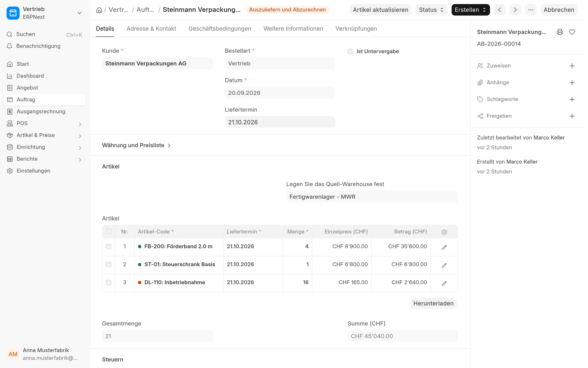Open the Auft... breadcrumb link
This screenshot has width=588, height=368.
pyautogui.click(x=145, y=10)
